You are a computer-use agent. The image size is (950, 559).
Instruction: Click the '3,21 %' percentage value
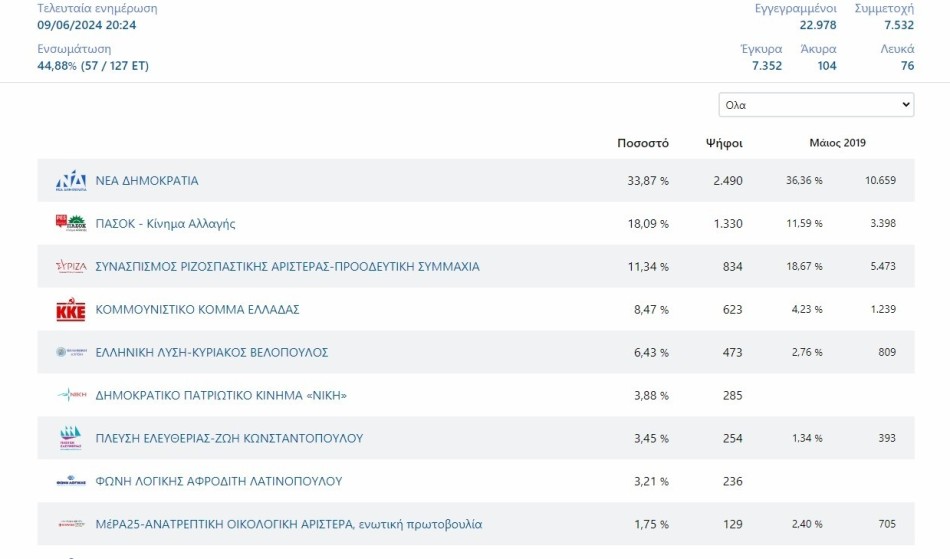[x=651, y=481]
